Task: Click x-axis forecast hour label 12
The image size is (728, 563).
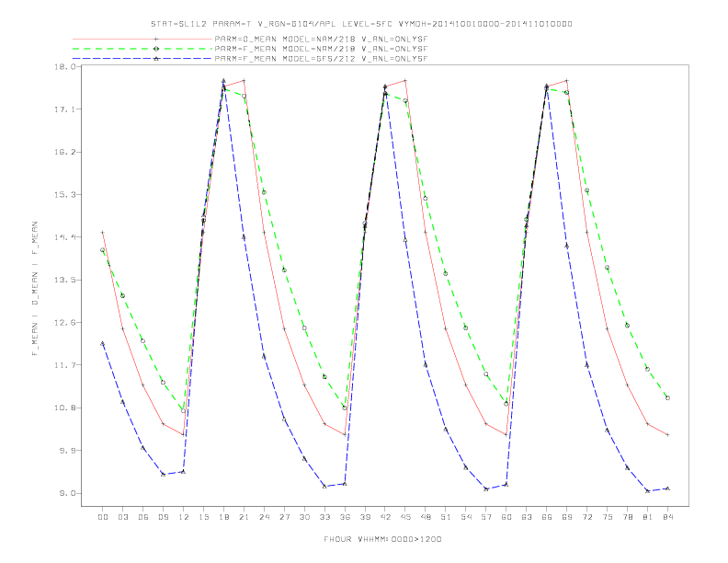Action: [x=184, y=517]
